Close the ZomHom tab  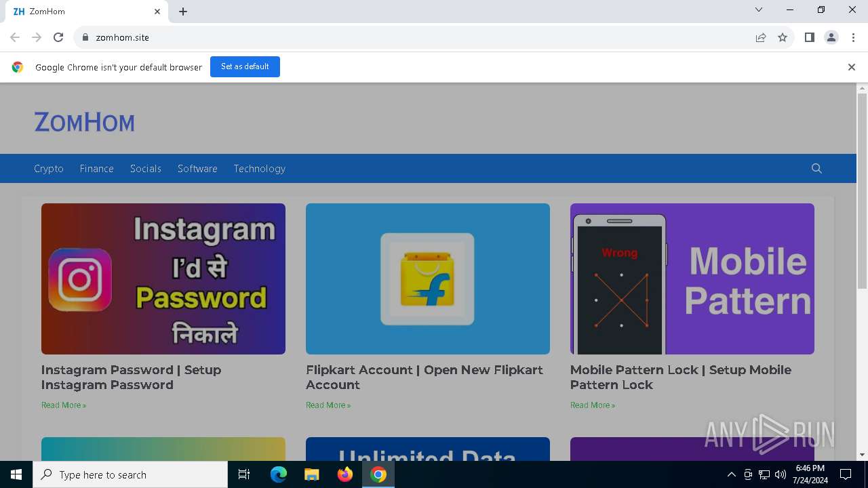pyautogui.click(x=157, y=12)
